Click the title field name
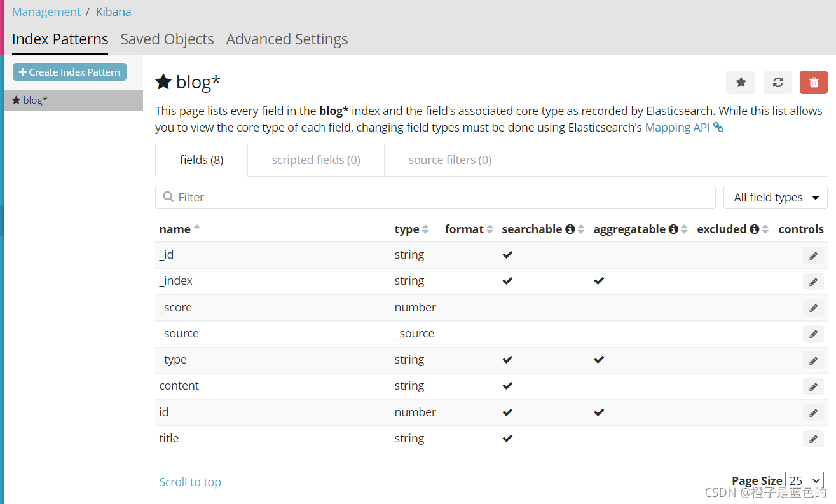The height and width of the screenshot is (504, 836). 168,439
